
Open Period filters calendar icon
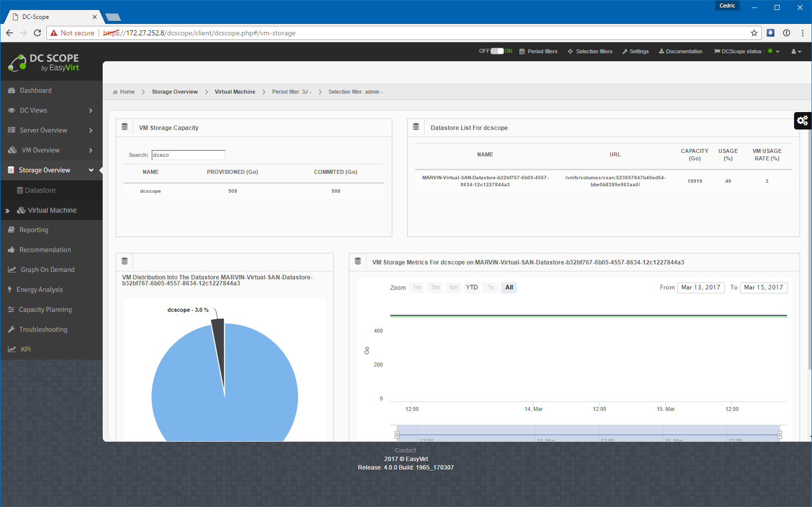pyautogui.click(x=522, y=52)
